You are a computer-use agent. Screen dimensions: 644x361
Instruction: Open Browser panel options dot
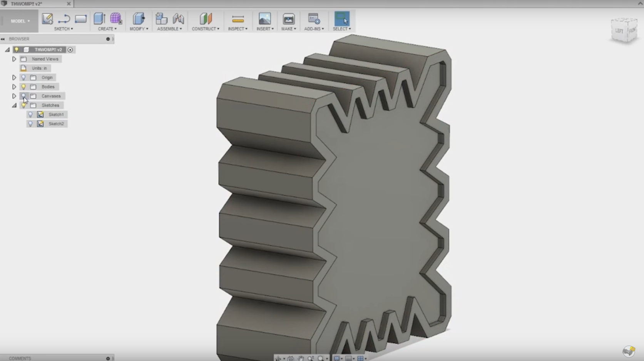point(108,39)
